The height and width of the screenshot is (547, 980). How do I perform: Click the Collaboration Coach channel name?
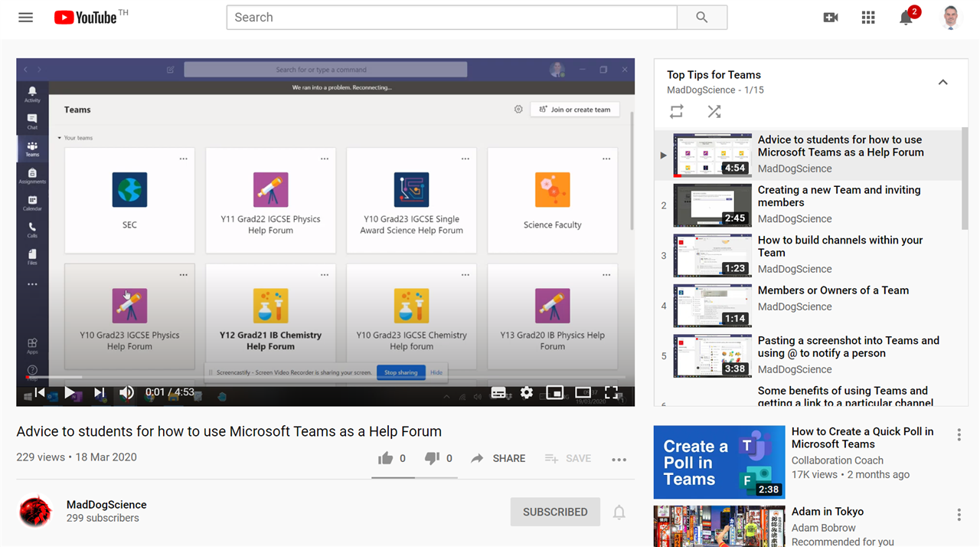tap(838, 460)
